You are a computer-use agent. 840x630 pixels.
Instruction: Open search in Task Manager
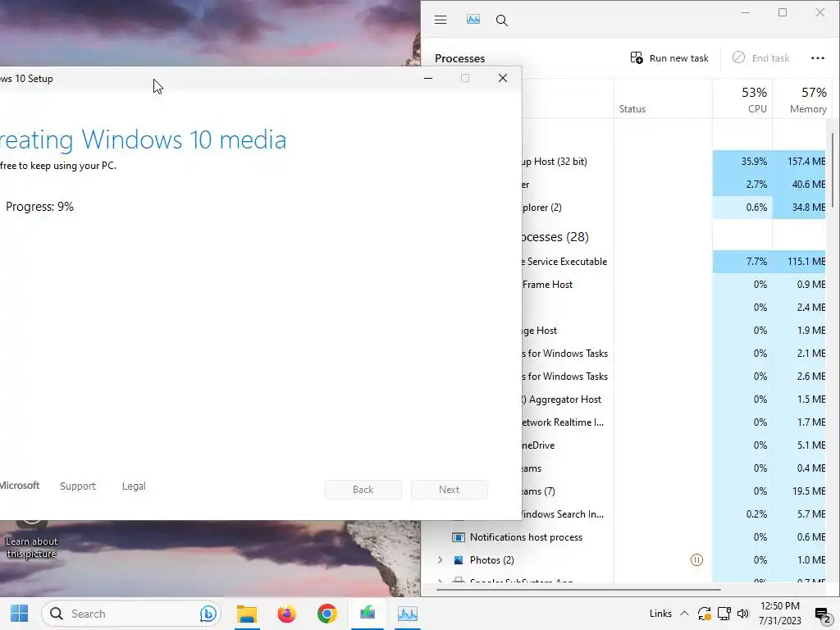tap(501, 21)
